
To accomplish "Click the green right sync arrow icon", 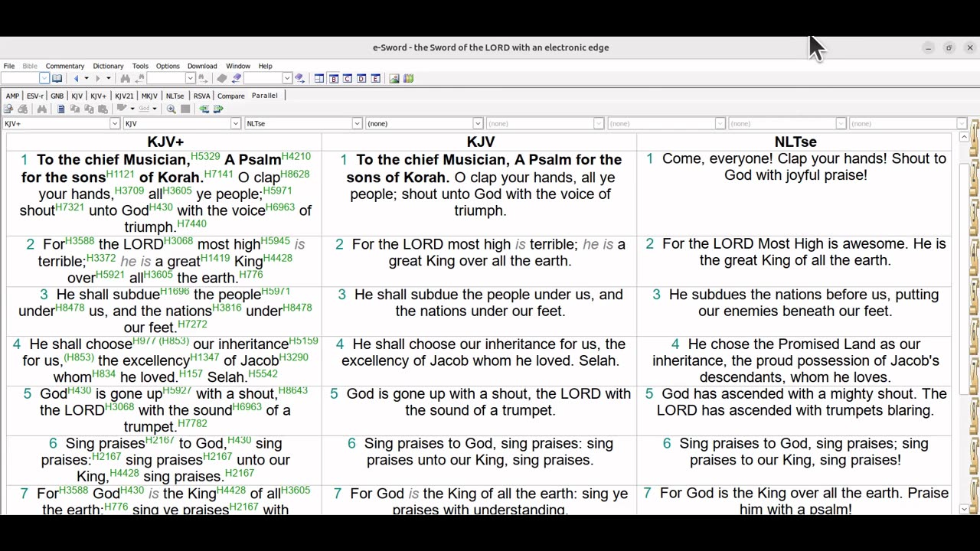I will [218, 109].
